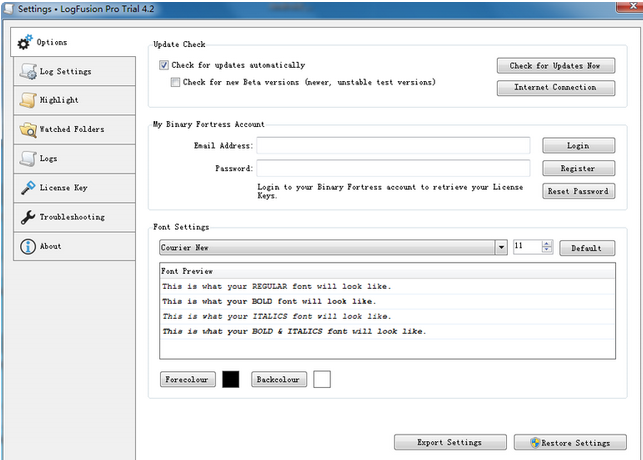
Task: Click the black forecolour swatch
Action: coord(230,379)
